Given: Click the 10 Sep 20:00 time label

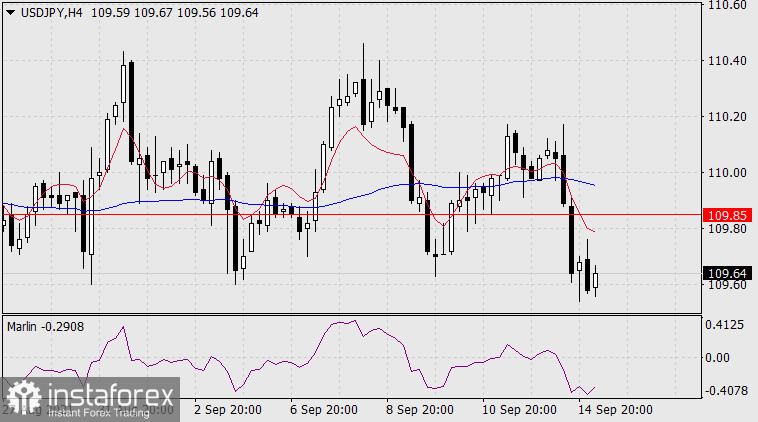Looking at the screenshot, I should (519, 410).
